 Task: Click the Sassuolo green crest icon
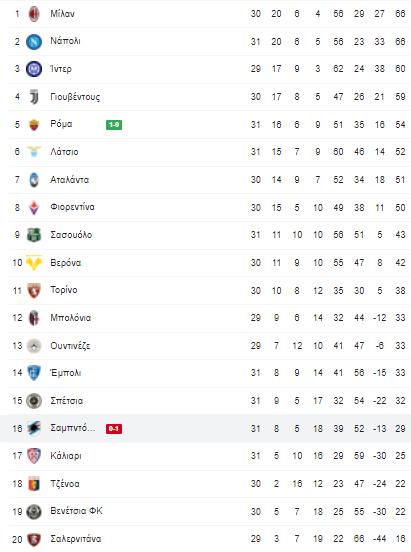(34, 235)
